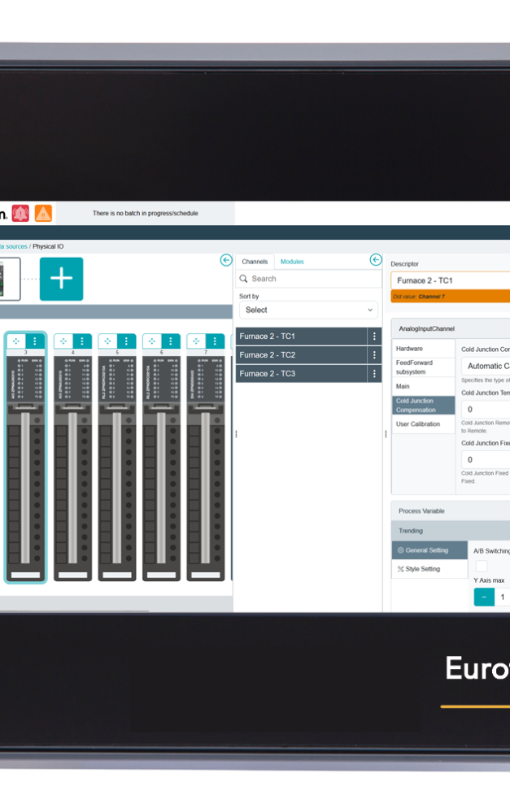This screenshot has height=812, width=510.
Task: Collapse the Channels panel with back arrow
Action: pyautogui.click(x=376, y=260)
